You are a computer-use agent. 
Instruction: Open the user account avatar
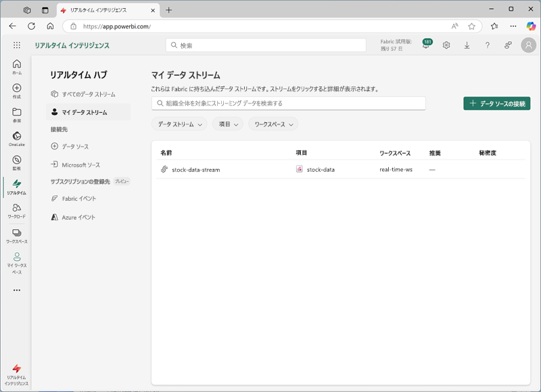point(528,45)
